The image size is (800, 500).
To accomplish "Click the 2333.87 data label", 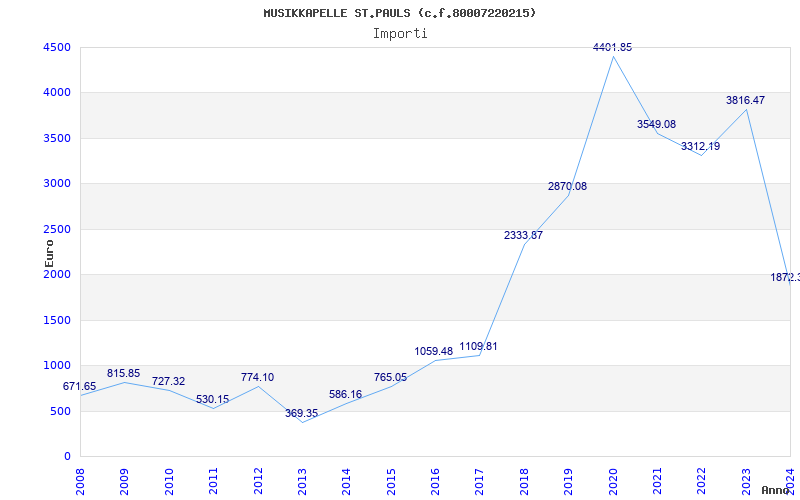I will 523,236.
